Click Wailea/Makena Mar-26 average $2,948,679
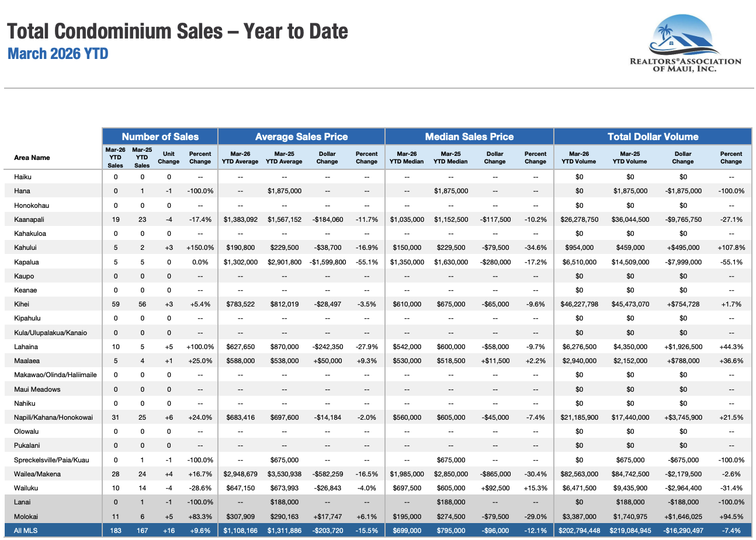 point(240,474)
